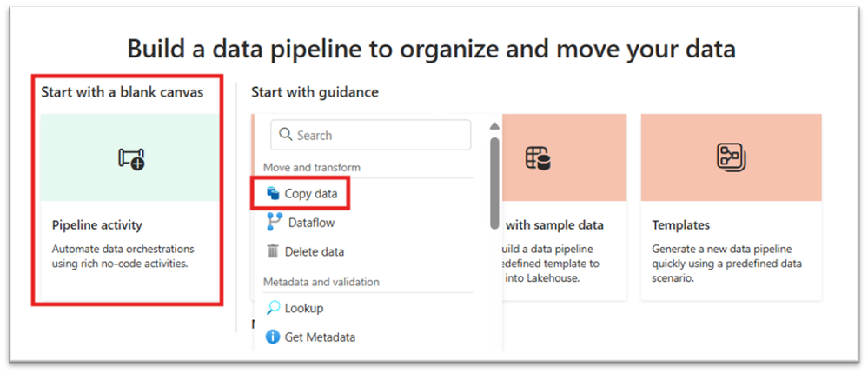
Task: Click the Templates workflow icon
Action: [x=730, y=157]
